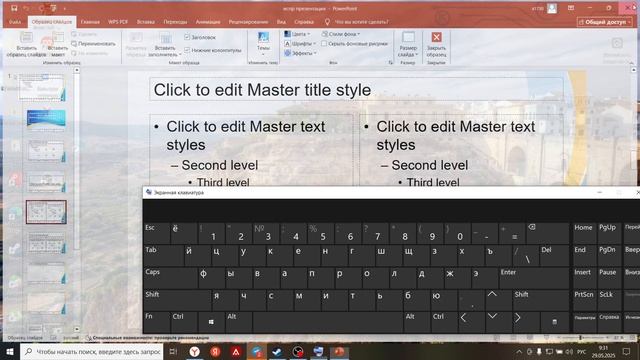Expand quick access toolbar customize arrow

(x=64, y=9)
